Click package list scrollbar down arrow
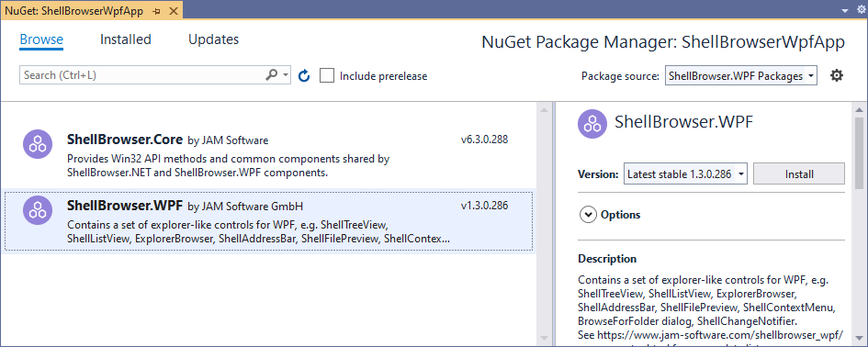Image resolution: width=868 pixels, height=347 pixels. pyautogui.click(x=543, y=338)
